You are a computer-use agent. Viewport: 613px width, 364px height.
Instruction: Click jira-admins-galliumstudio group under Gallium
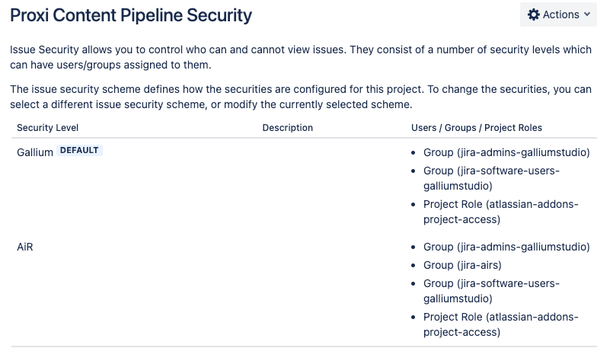(506, 152)
